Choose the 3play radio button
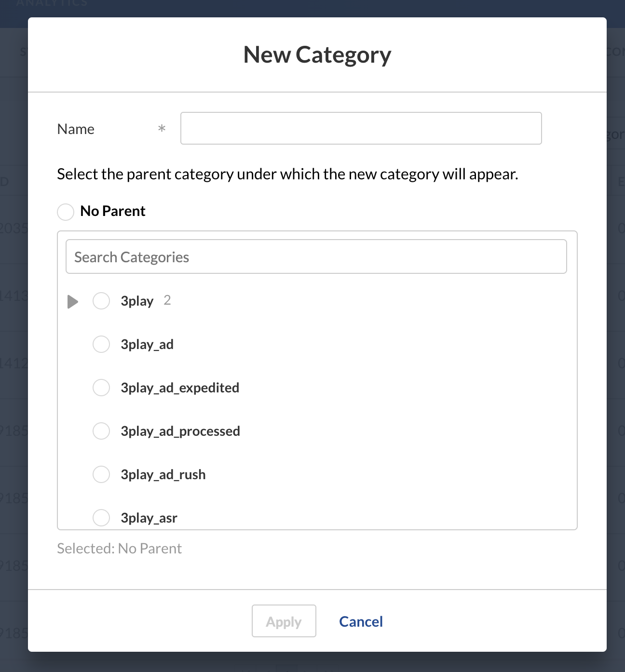This screenshot has height=672, width=625. tap(101, 301)
